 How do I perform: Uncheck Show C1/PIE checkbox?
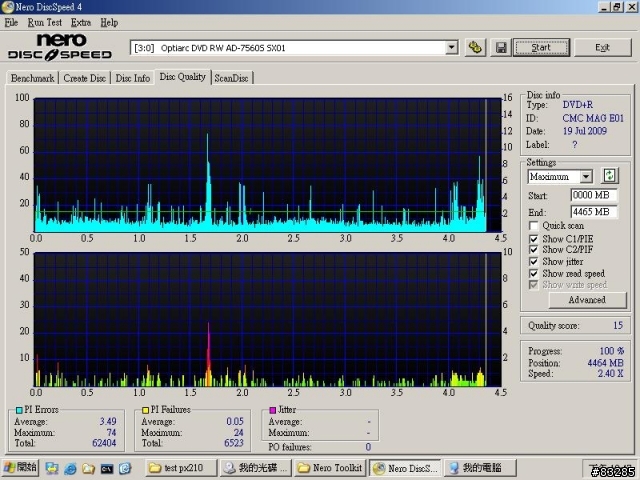(x=533, y=239)
